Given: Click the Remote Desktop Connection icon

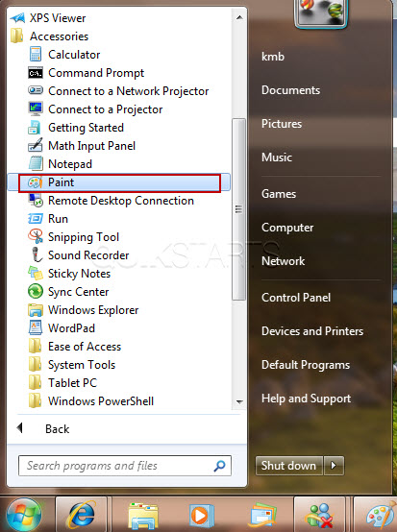Looking at the screenshot, I should pos(36,200).
